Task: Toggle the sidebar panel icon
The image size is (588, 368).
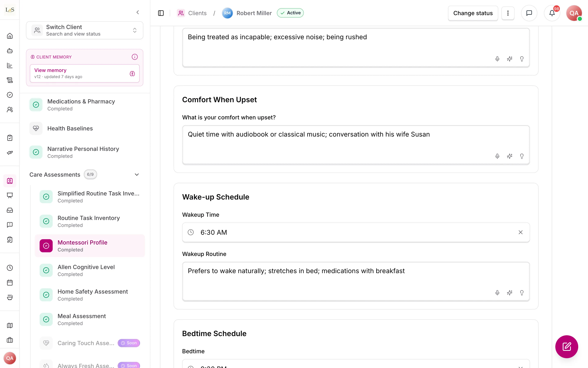Action: pos(161,13)
